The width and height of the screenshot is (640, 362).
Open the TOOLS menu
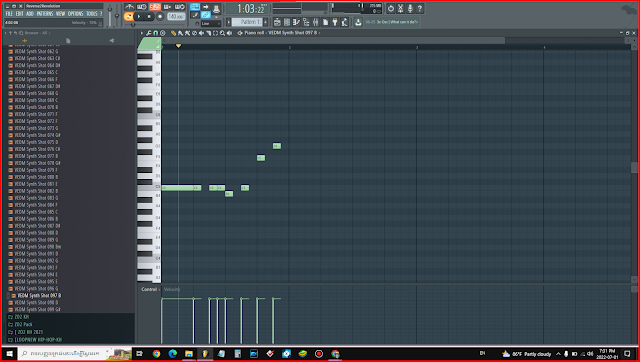pyautogui.click(x=91, y=14)
